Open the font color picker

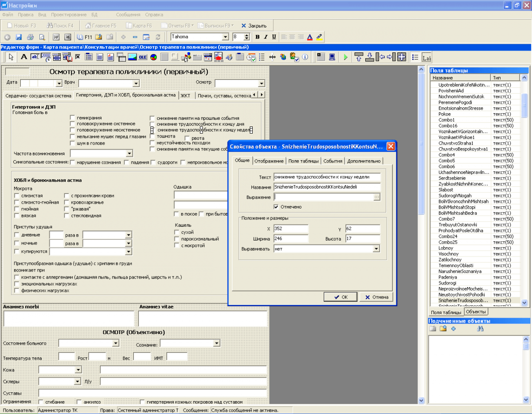(x=310, y=37)
